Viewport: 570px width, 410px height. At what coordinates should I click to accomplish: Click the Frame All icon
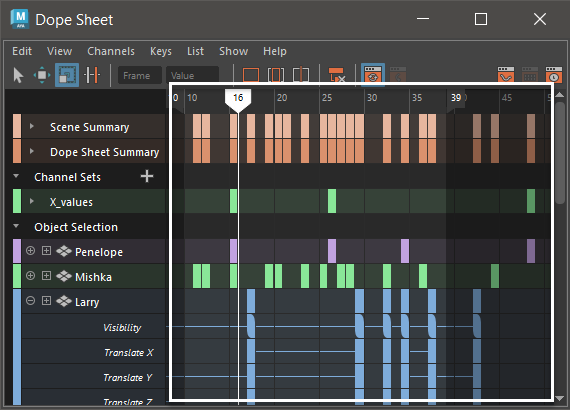(251, 75)
